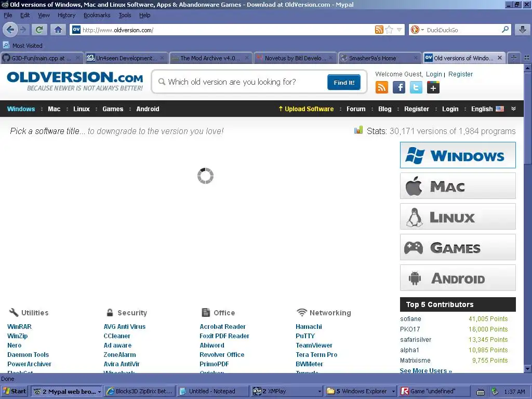
Task: Click the Windows platform banner button
Action: (x=458, y=155)
